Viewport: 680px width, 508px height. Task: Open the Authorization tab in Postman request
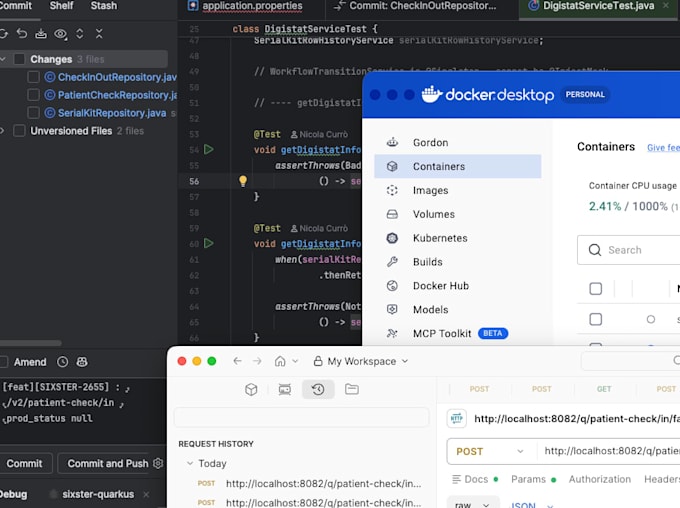tap(600, 479)
